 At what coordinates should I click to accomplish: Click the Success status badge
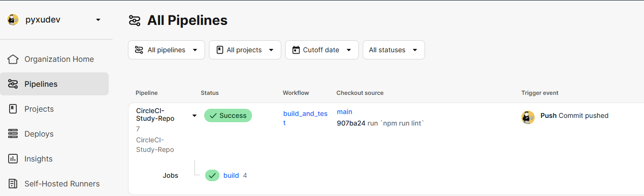(x=228, y=115)
